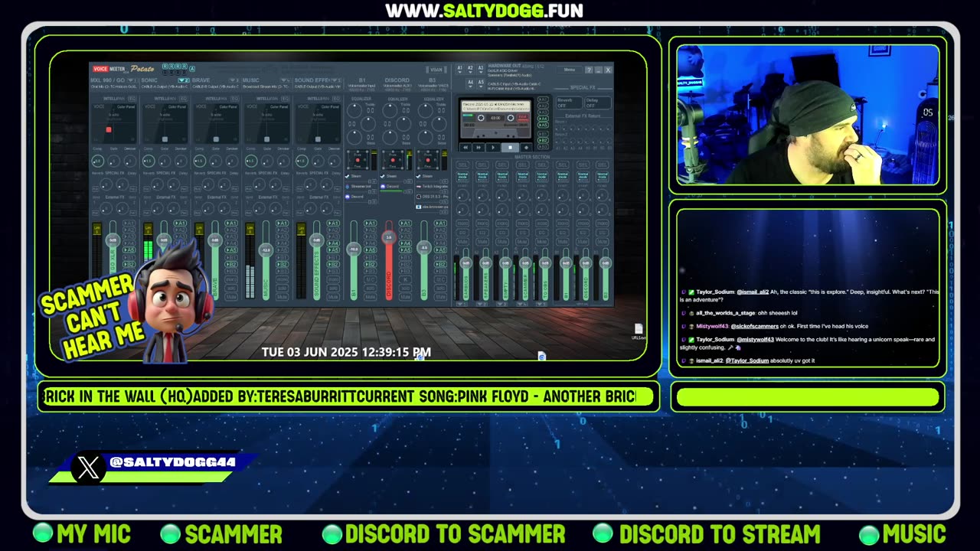Open SOUND EFFECTS input device dropdown arrow
The height and width of the screenshot is (551, 980).
point(335,80)
